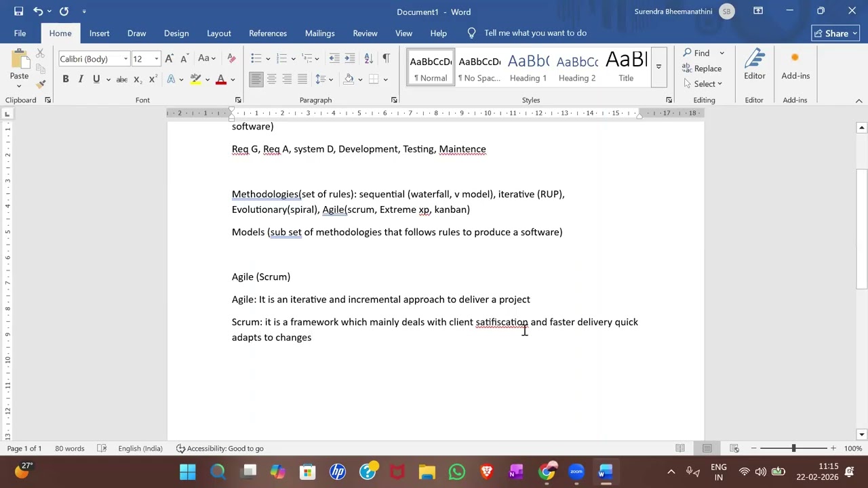The width and height of the screenshot is (868, 488).
Task: Click the Find button
Action: pyautogui.click(x=696, y=53)
